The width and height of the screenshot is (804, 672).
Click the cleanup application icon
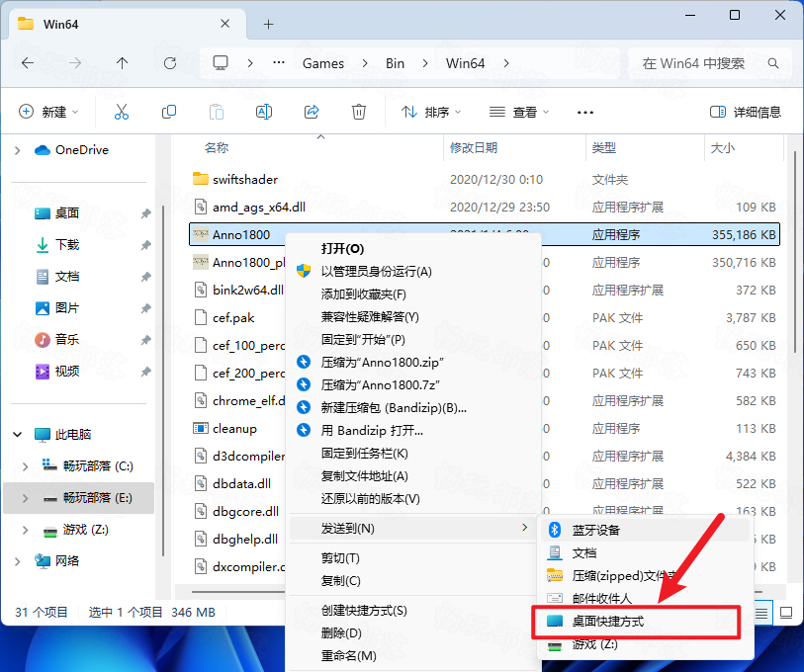[200, 428]
